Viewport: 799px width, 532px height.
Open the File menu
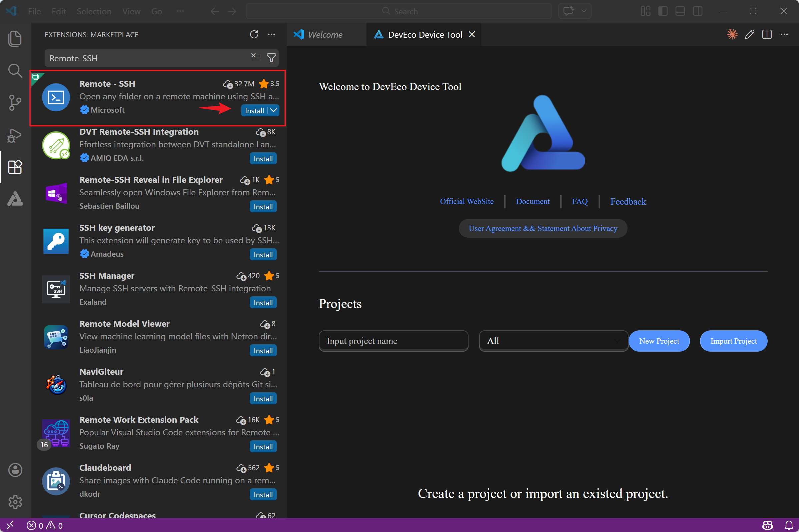(x=34, y=11)
